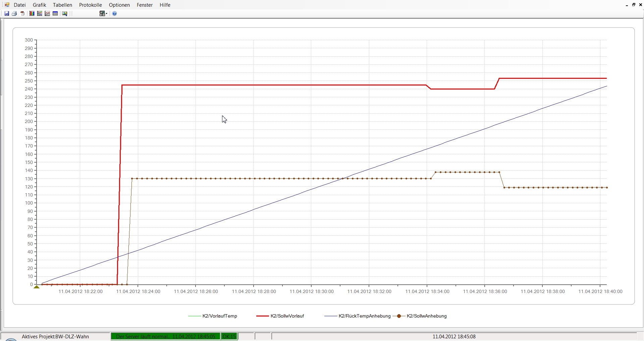This screenshot has height=341, width=644.
Task: Open the Optionen menu
Action: click(x=119, y=5)
